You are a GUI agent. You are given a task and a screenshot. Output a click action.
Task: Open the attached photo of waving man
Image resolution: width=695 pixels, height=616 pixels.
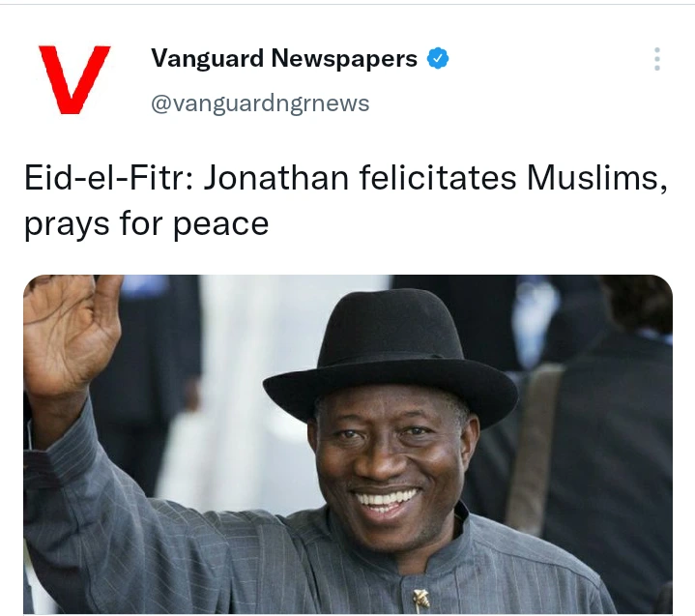coord(348,445)
